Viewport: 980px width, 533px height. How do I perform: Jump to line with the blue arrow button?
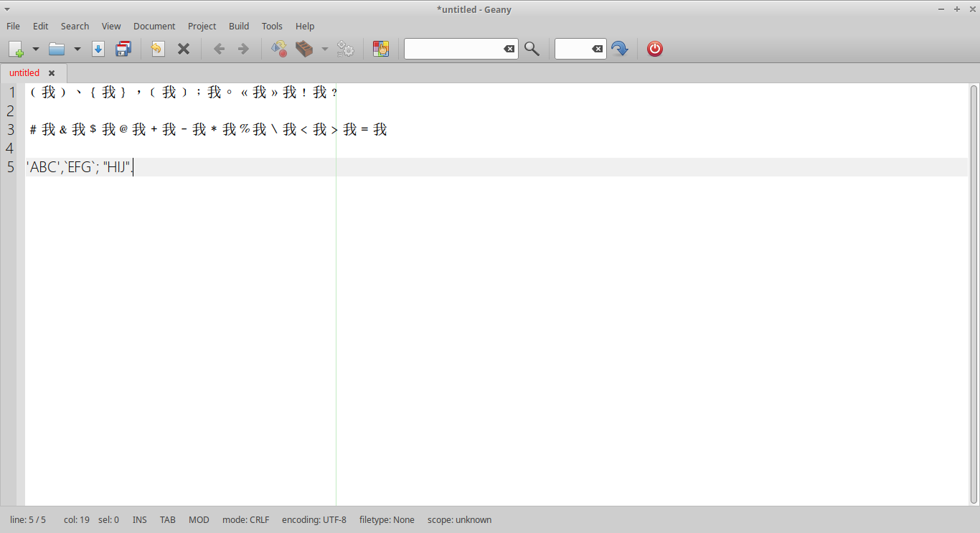(x=619, y=49)
